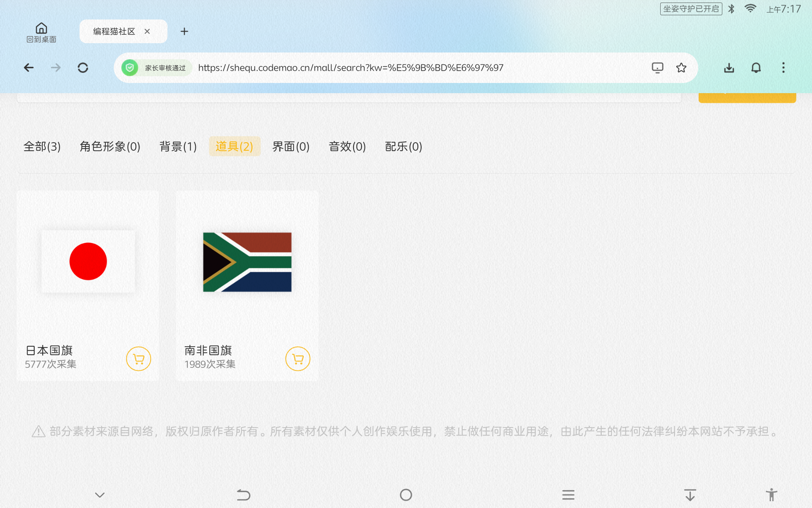
Task: Open a new browser tab with plus
Action: [x=184, y=31]
